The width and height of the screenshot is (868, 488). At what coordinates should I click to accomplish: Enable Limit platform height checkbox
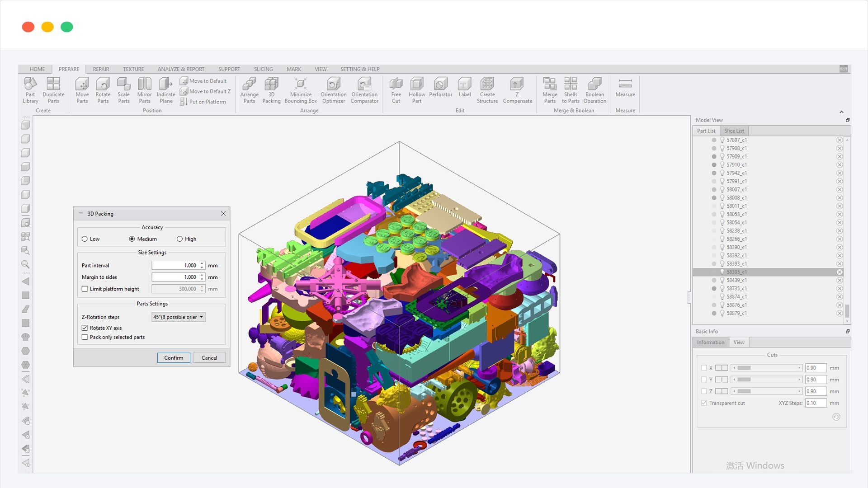point(85,289)
